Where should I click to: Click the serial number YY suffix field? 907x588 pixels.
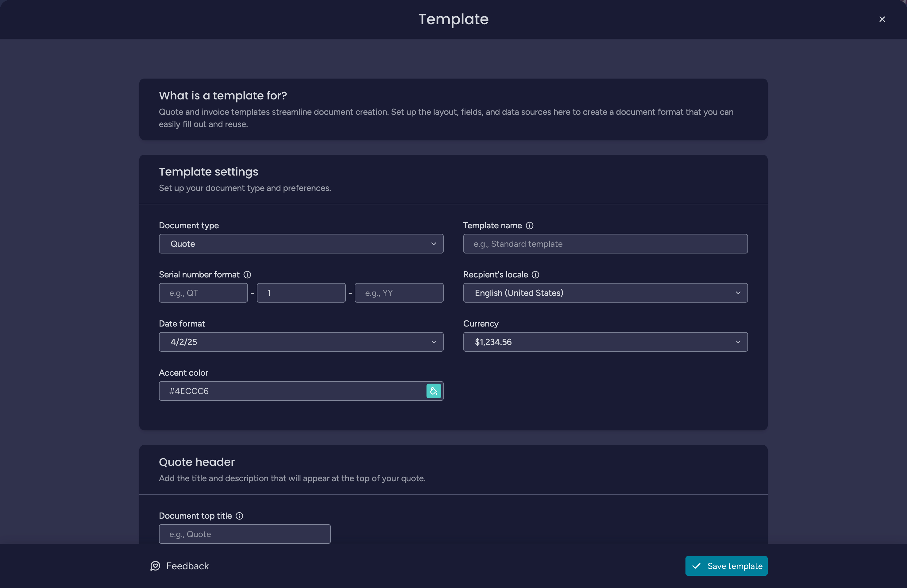tap(399, 293)
